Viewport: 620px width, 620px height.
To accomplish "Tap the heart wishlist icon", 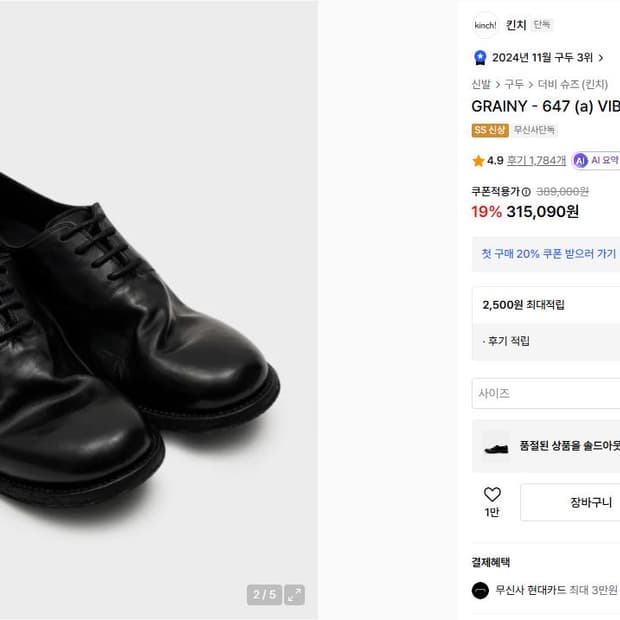I will (492, 495).
